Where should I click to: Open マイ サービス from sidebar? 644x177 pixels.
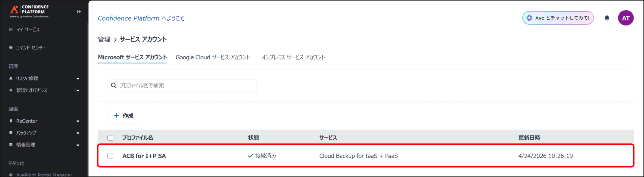(28, 29)
